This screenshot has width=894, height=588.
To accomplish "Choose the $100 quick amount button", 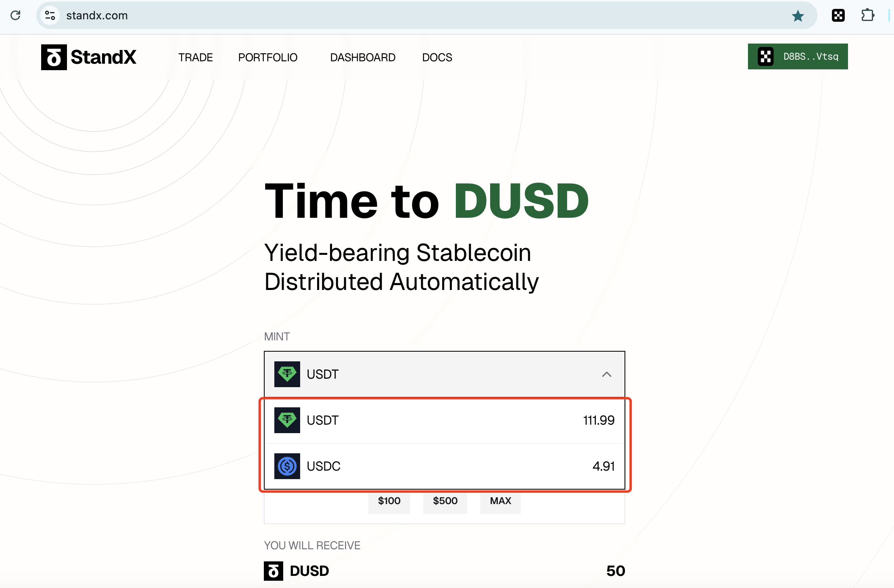I will point(389,501).
